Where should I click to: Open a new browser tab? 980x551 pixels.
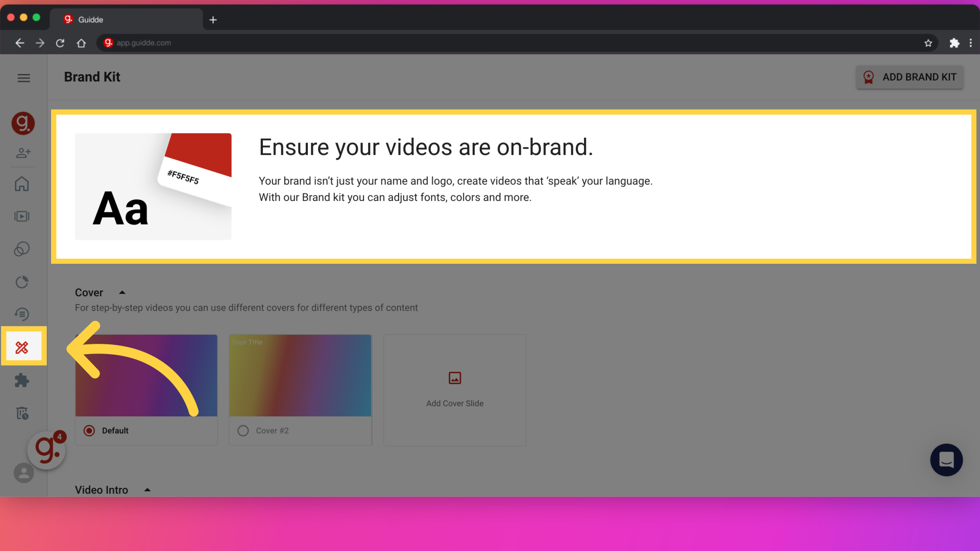click(213, 20)
